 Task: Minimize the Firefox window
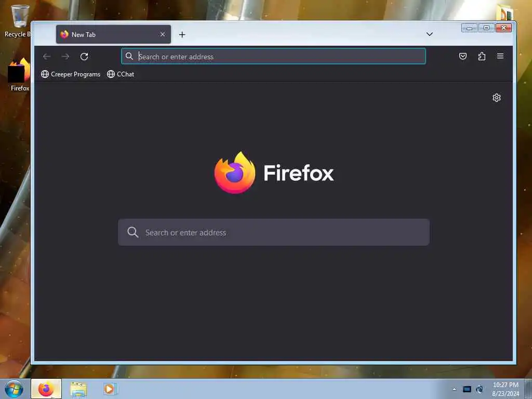pos(469,28)
